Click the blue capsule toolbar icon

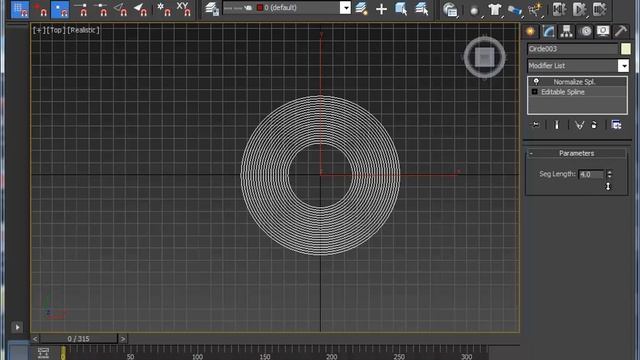[x=515, y=10]
